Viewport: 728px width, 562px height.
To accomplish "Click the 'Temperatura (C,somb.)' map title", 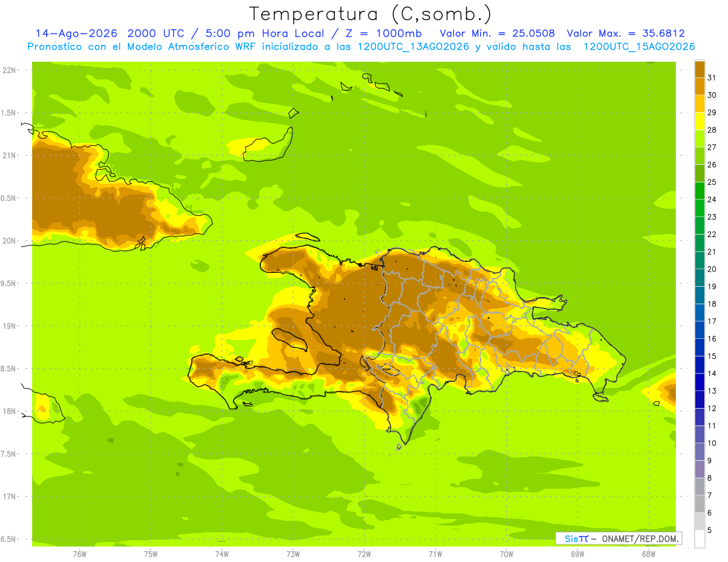I will 371,14.
